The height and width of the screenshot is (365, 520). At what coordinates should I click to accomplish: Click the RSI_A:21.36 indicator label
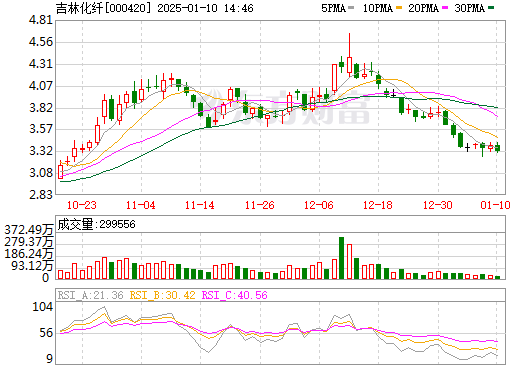tap(90, 295)
